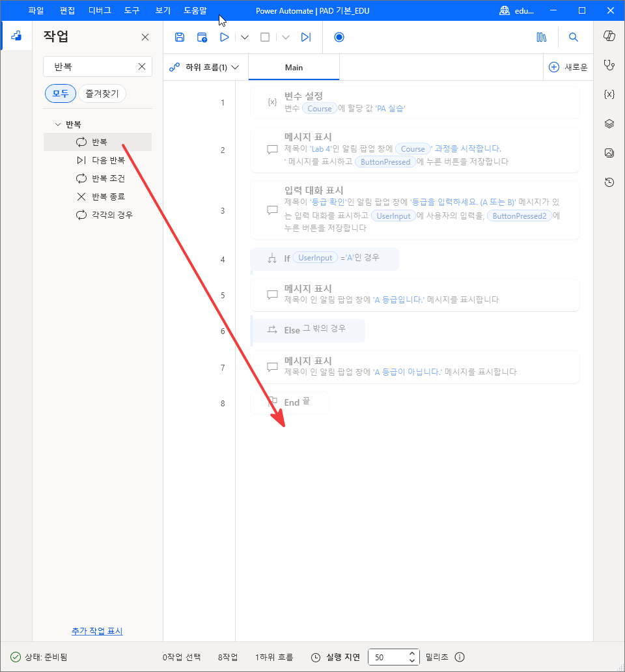Select the 즐겨찾기 filter
Image resolution: width=625 pixels, height=672 pixels.
(x=102, y=93)
